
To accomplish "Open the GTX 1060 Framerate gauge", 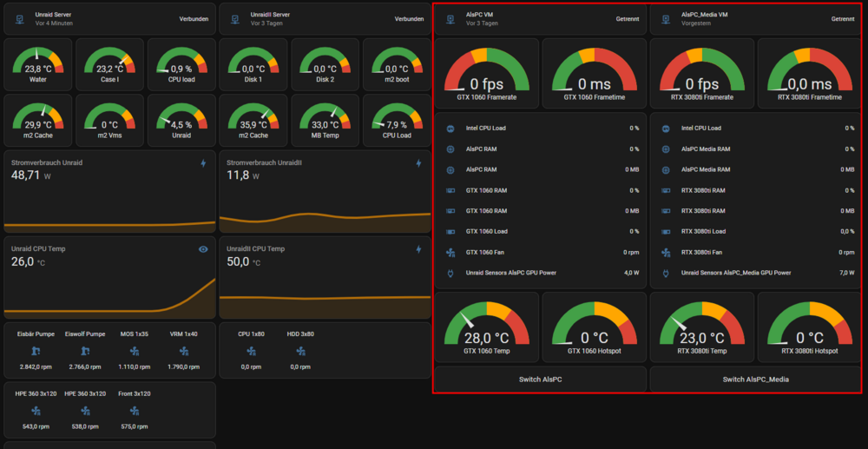I will (x=487, y=73).
